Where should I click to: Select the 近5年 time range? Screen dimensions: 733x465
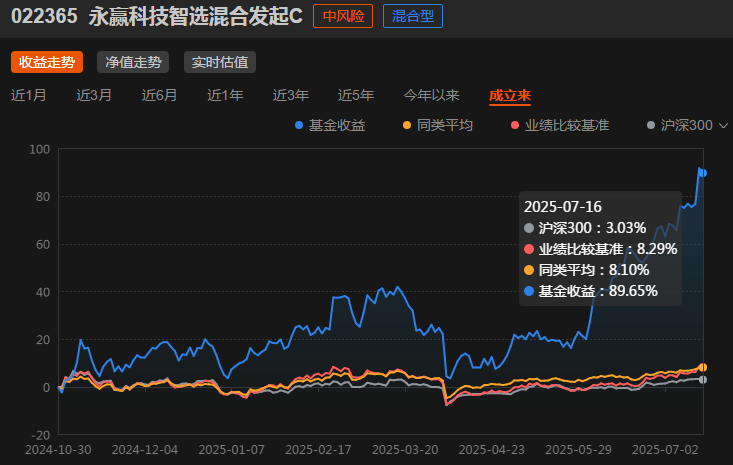click(x=356, y=95)
